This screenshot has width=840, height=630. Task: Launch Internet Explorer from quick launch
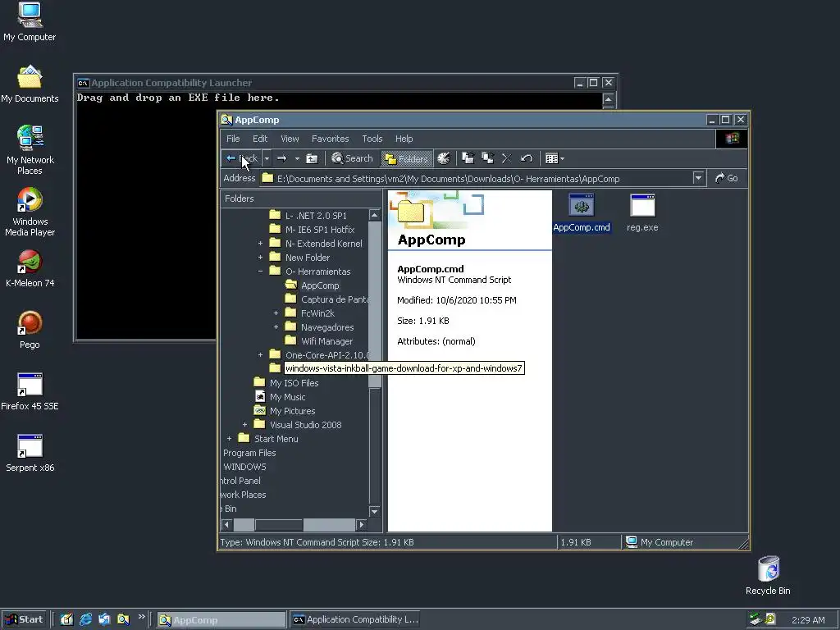click(85, 620)
